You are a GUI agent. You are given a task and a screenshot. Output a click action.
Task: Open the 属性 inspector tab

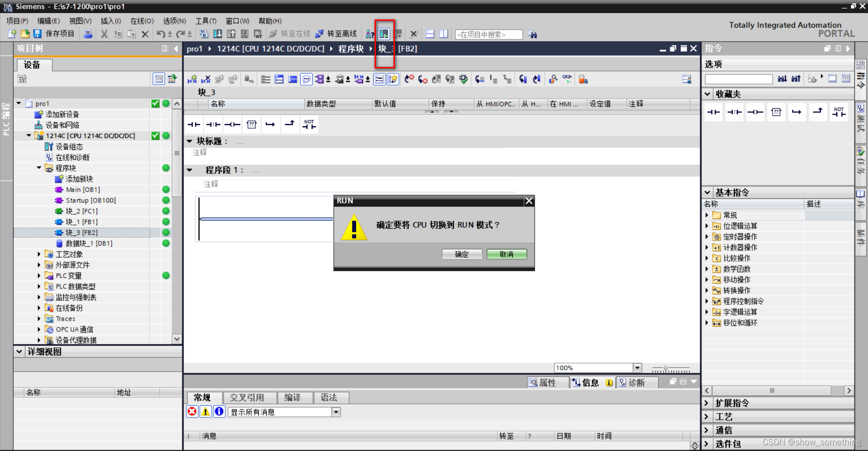coord(548,383)
